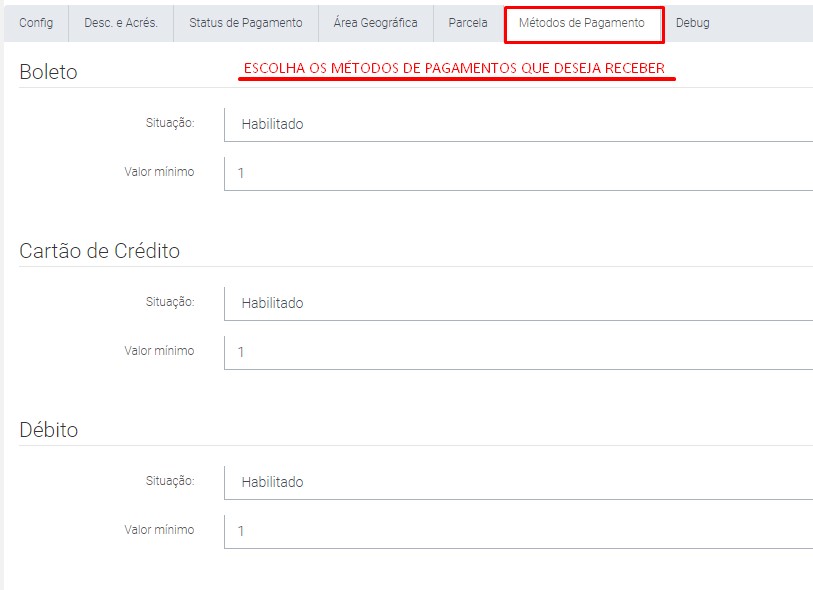
Task: Click the Débito section heading
Action: click(49, 430)
